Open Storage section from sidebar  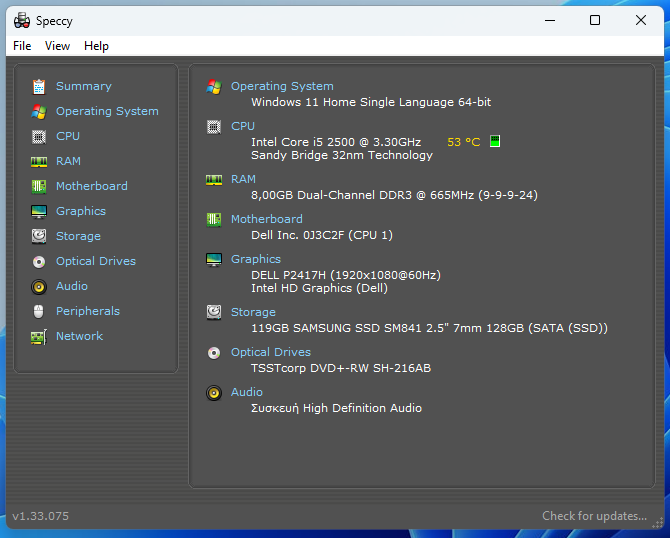tap(78, 236)
